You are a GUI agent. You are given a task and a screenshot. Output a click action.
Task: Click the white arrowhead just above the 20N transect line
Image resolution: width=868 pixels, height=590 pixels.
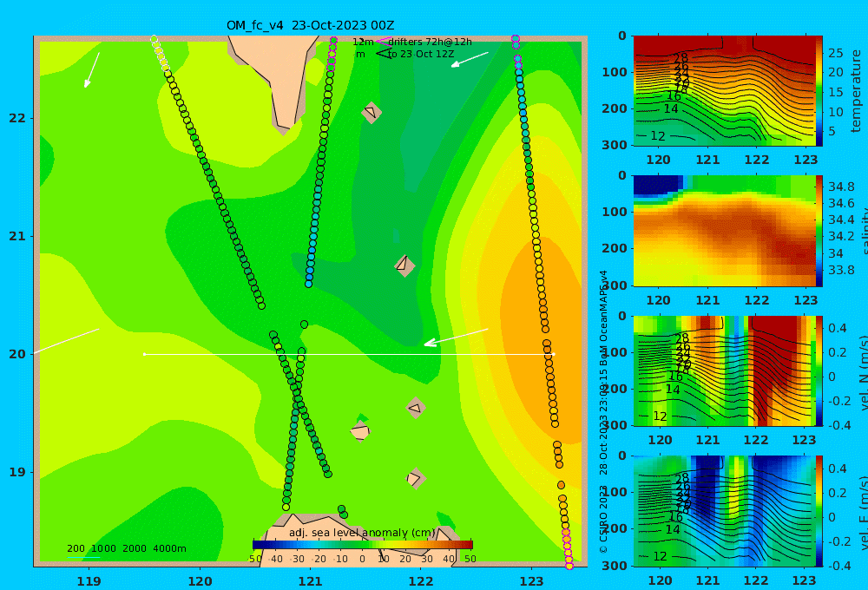(x=431, y=343)
